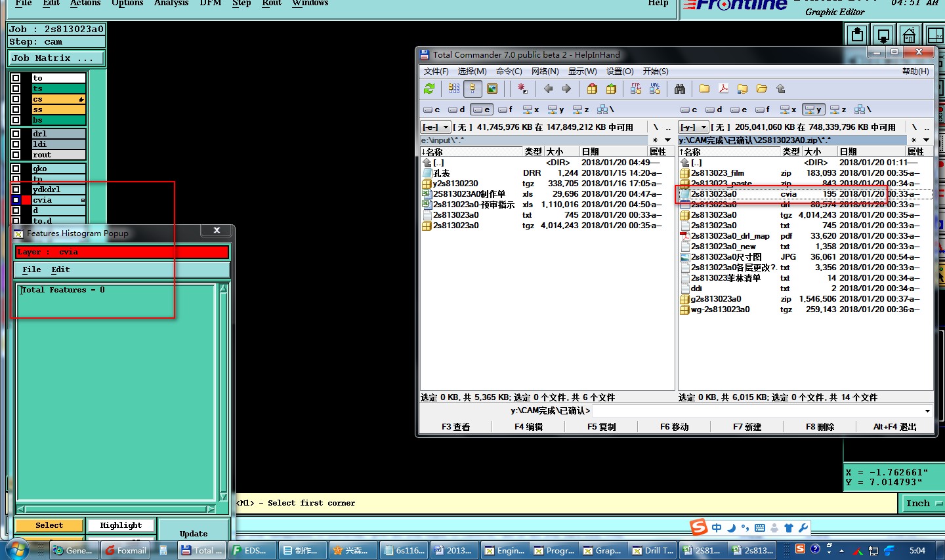Select network drive x in left panel
This screenshot has height=560, width=945.
(x=531, y=110)
